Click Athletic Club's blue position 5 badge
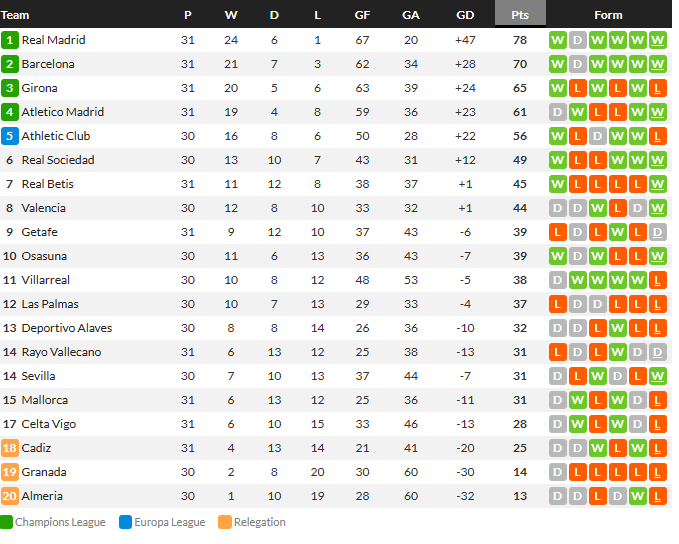Screen dimensions: 679x544 pos(10,136)
